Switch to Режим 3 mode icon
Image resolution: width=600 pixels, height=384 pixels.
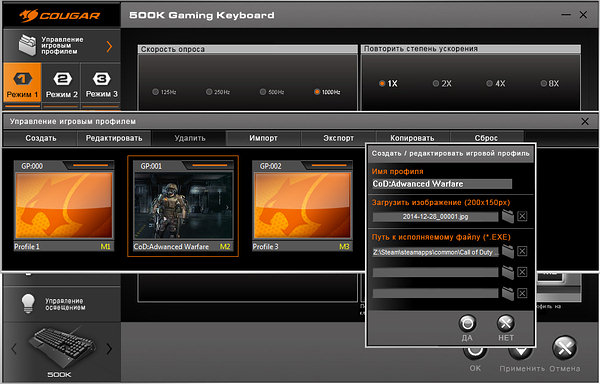tap(101, 79)
